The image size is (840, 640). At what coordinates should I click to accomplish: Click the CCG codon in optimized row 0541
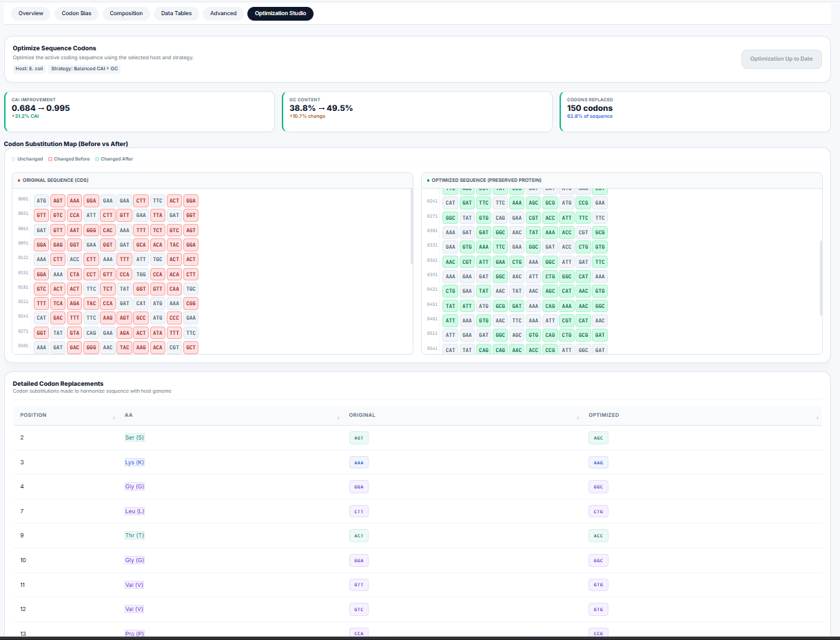coord(550,349)
